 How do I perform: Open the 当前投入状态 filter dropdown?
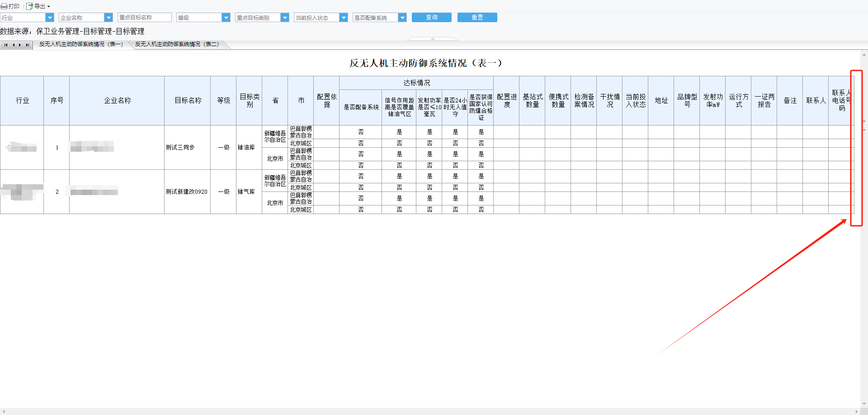[344, 18]
